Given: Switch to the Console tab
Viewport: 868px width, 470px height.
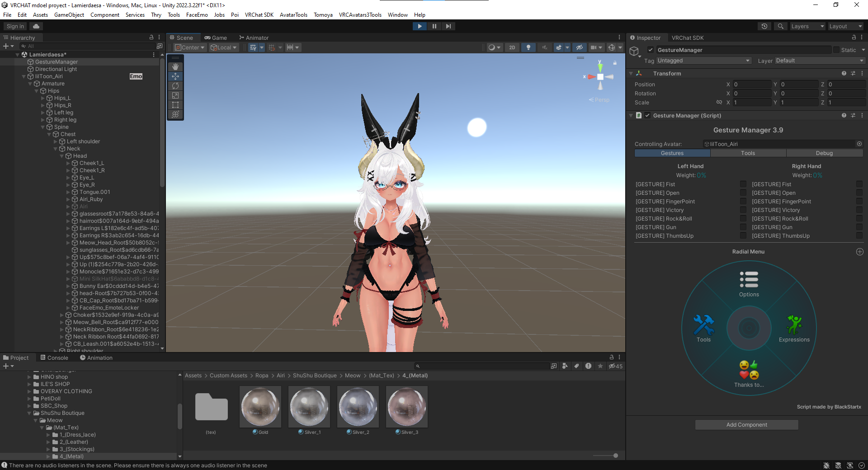Looking at the screenshot, I should point(54,357).
